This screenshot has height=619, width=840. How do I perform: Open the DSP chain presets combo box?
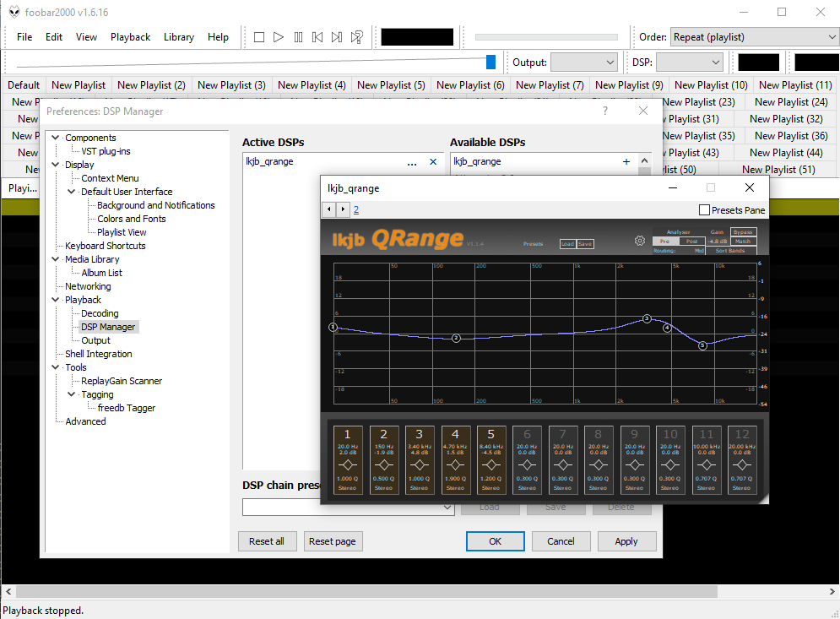[348, 507]
